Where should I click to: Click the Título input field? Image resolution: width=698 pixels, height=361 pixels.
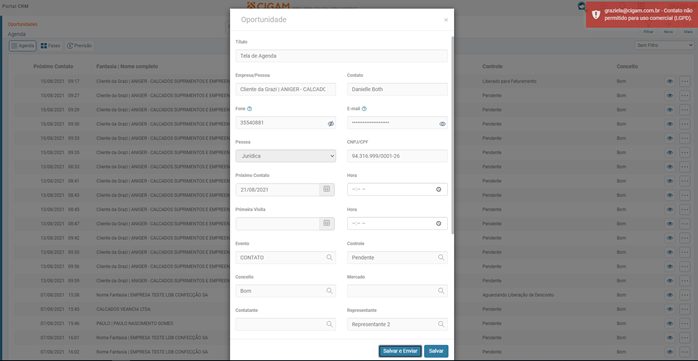341,56
